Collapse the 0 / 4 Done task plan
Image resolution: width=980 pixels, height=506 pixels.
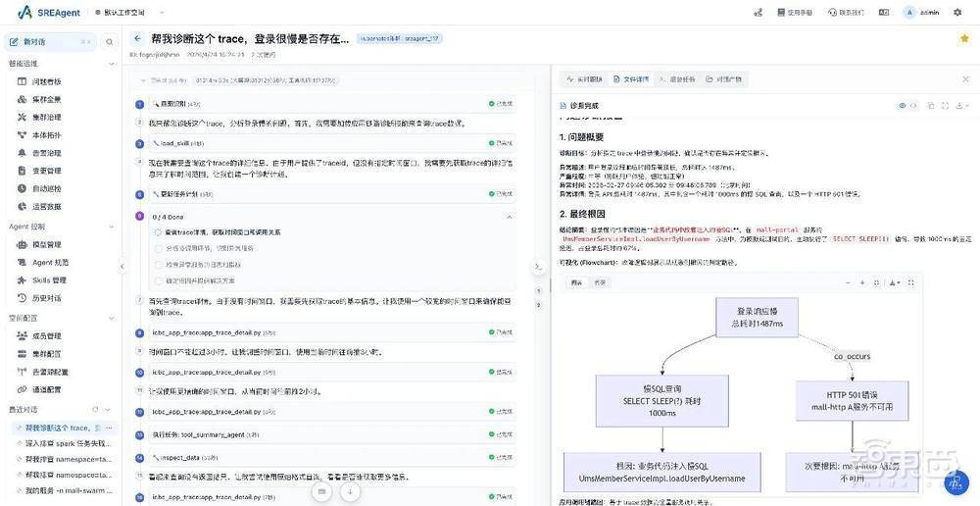(x=509, y=217)
